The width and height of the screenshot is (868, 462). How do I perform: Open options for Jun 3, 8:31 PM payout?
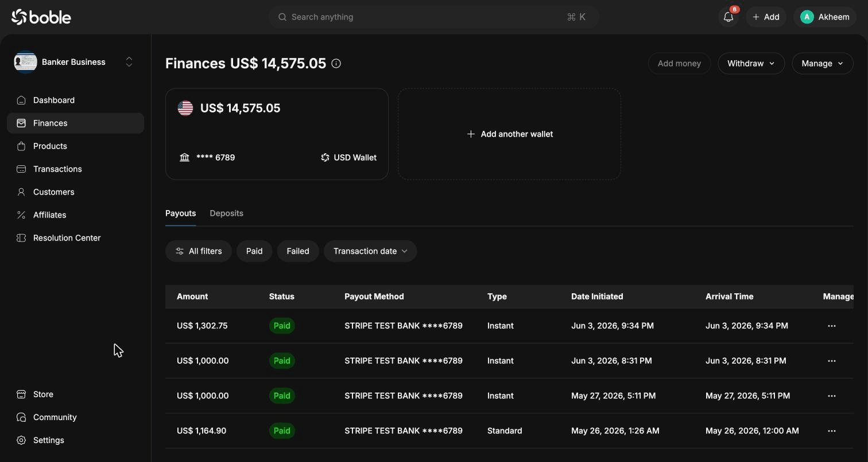(831, 361)
